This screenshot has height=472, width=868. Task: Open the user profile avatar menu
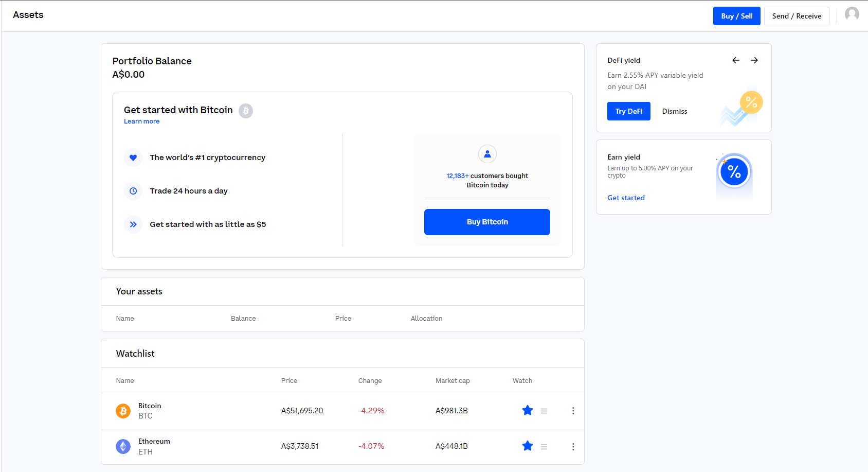pos(852,14)
